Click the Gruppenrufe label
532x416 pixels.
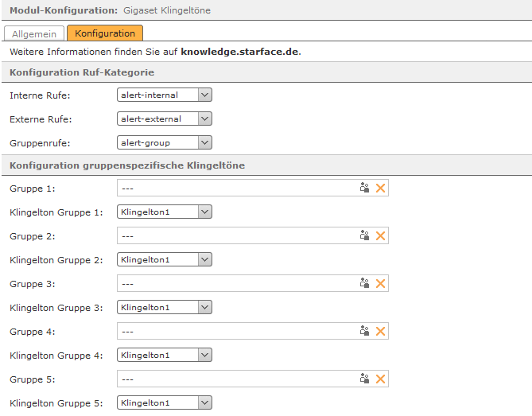(40, 143)
